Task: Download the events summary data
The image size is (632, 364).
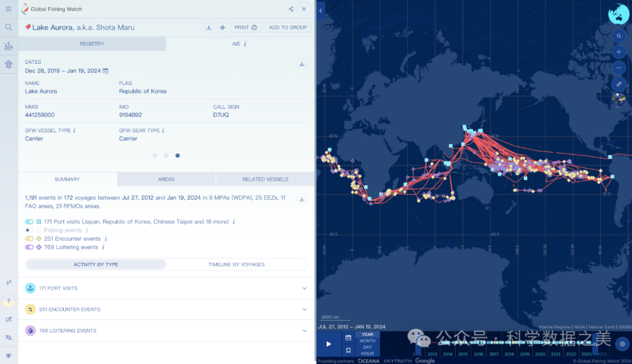Action: [302, 199]
